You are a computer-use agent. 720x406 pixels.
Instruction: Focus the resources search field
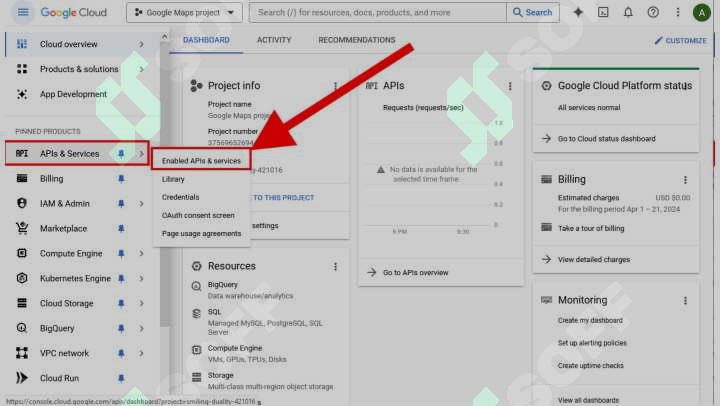point(377,12)
